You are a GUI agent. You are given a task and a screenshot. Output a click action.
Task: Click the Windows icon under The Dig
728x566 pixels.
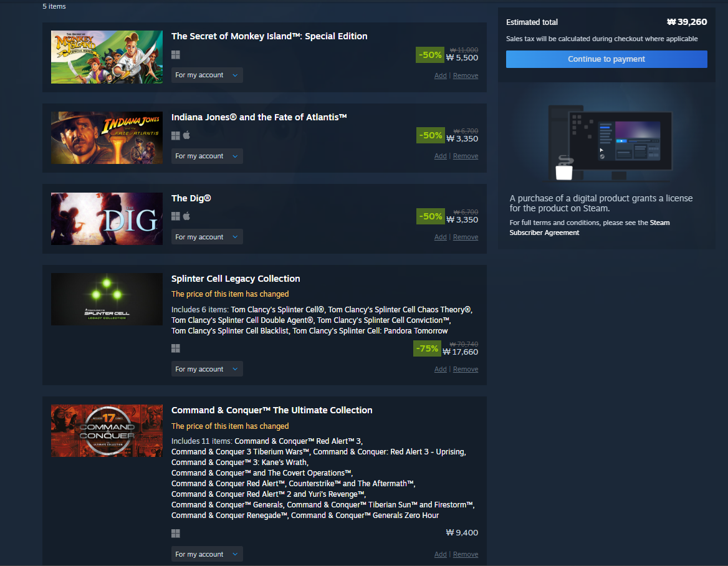coord(176,216)
